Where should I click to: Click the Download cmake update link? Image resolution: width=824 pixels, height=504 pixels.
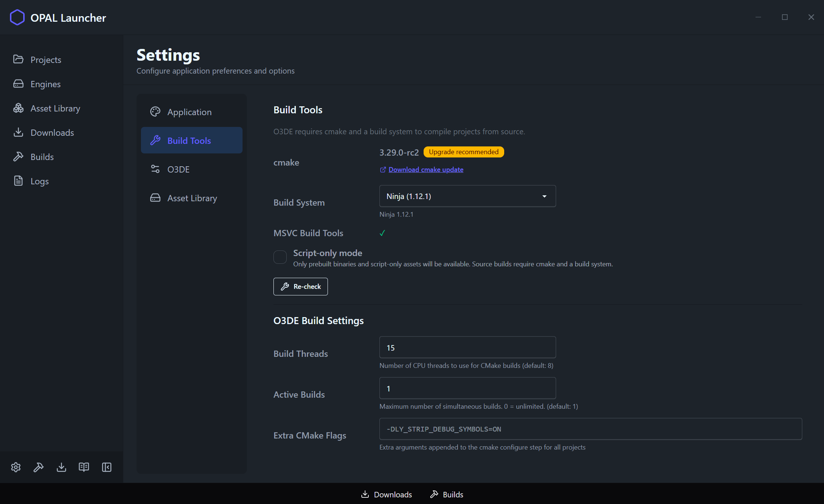pyautogui.click(x=426, y=170)
